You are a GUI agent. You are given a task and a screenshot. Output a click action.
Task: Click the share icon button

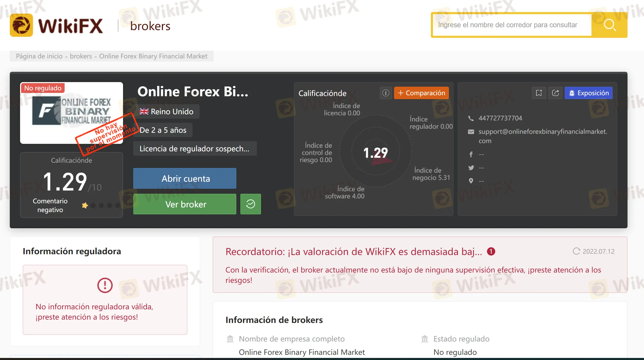(555, 93)
